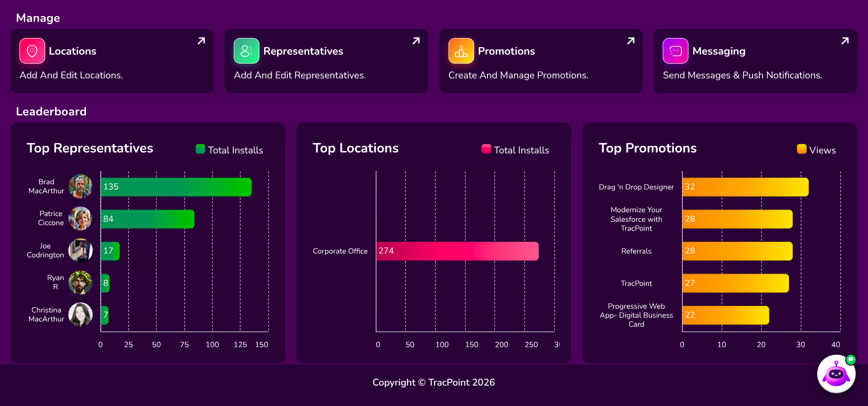Click Patrice Ciccone's 84 installs bar

(148, 219)
